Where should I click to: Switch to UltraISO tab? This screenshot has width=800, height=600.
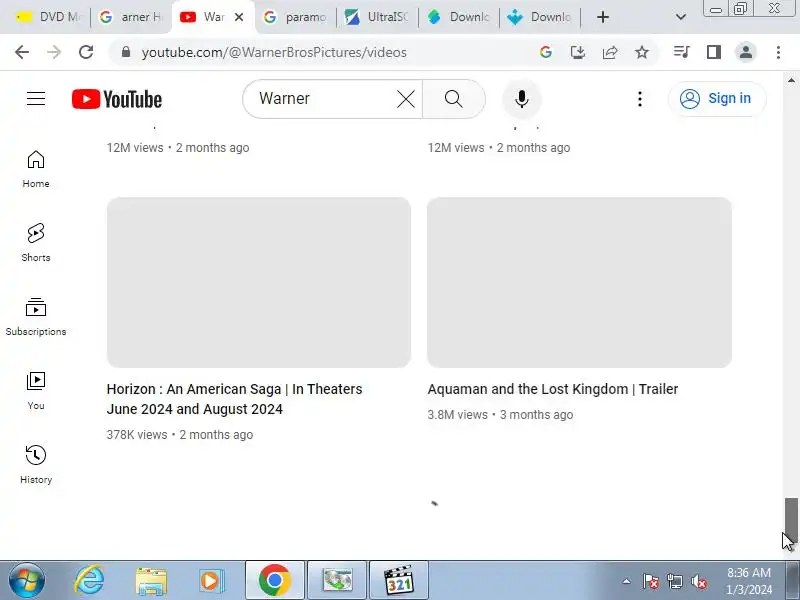tap(377, 17)
